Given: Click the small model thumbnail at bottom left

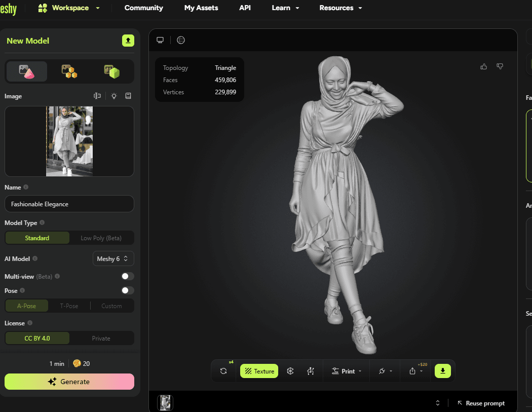Looking at the screenshot, I should 165,403.
